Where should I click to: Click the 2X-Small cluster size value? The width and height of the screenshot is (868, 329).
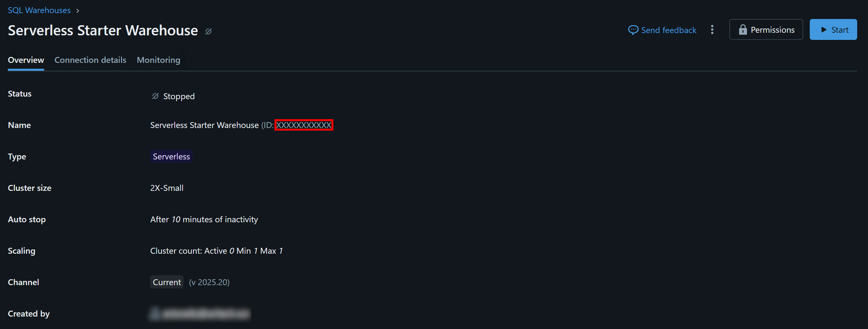click(x=167, y=188)
